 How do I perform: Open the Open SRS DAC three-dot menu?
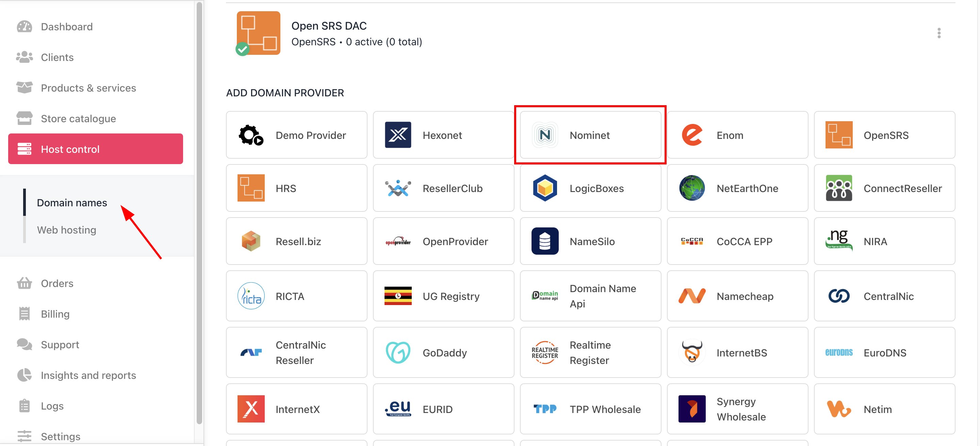pos(938,33)
